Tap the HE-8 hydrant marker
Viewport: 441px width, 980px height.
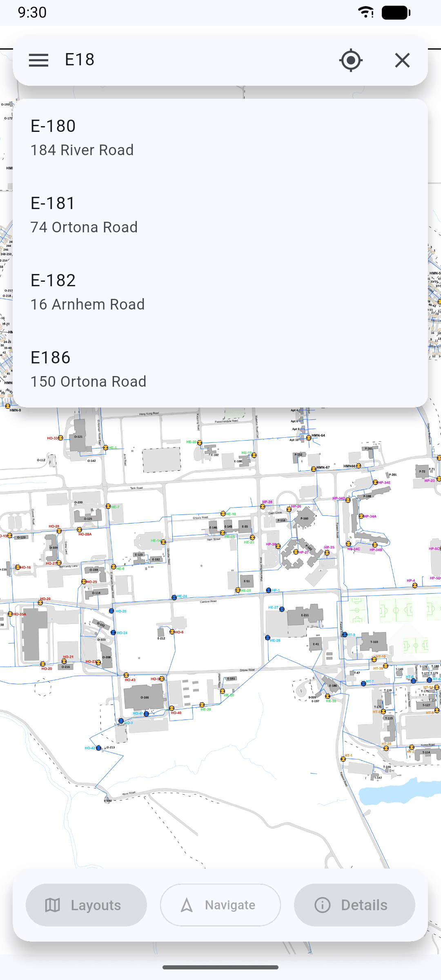114,566
